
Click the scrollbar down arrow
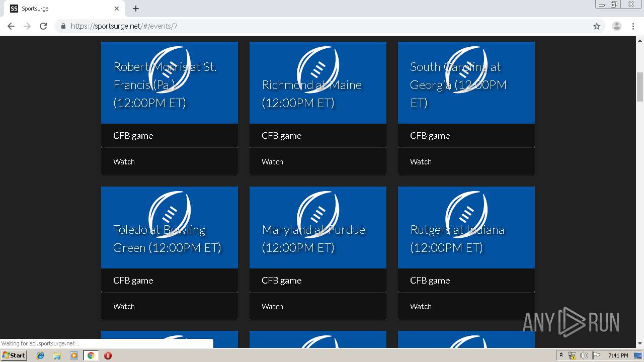click(x=640, y=343)
